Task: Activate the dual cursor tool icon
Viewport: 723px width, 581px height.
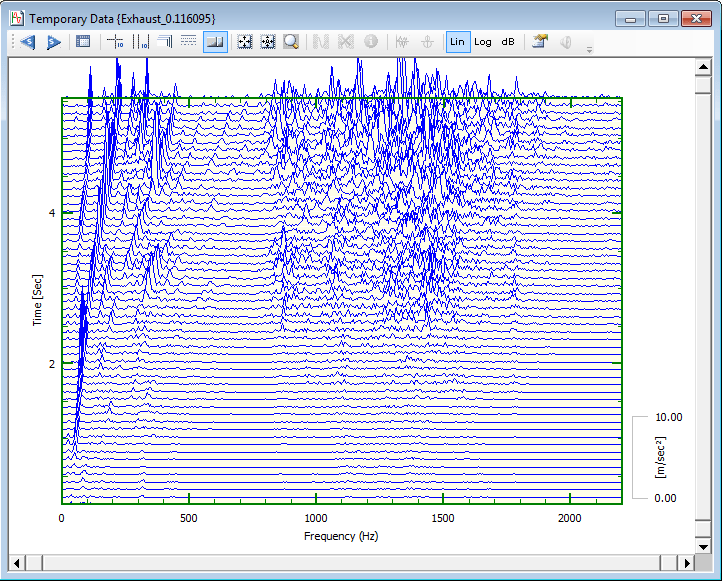Action: pyautogui.click(x=140, y=42)
